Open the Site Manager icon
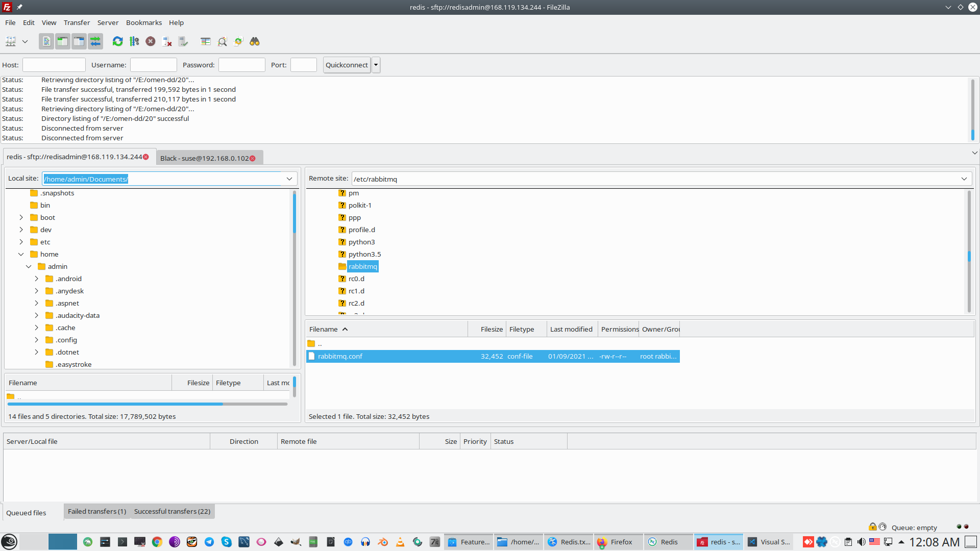 click(x=11, y=41)
